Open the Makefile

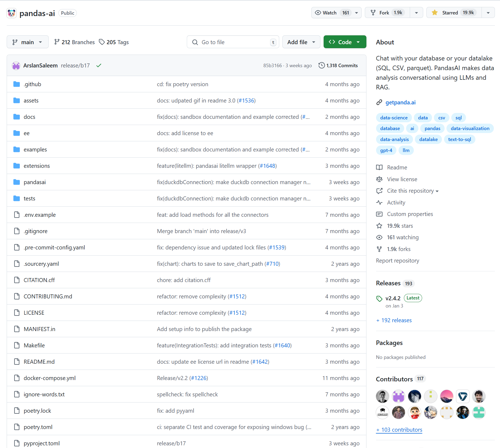(34, 346)
